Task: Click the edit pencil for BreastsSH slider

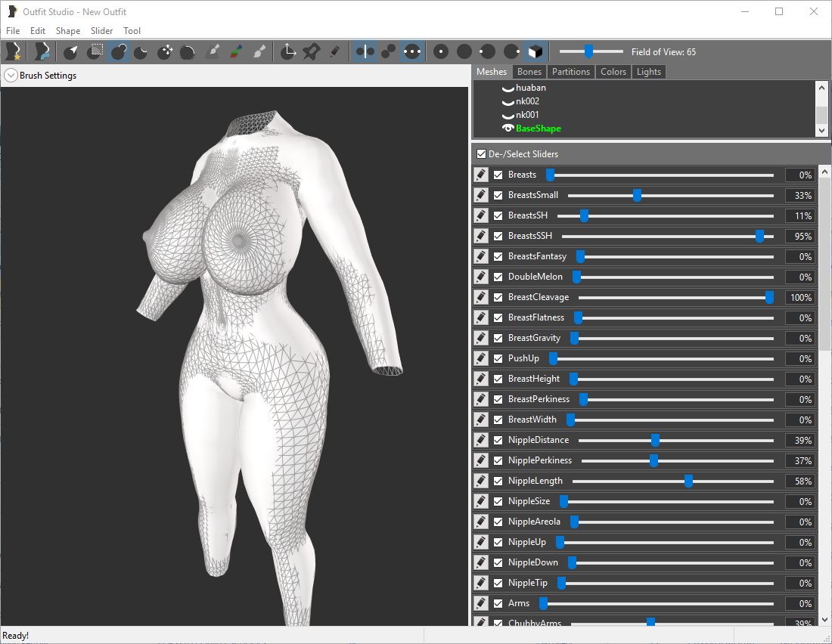Action: click(481, 215)
